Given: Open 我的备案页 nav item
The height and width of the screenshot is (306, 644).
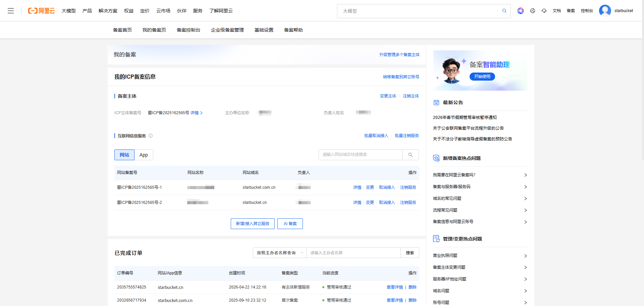Looking at the screenshot, I should point(154,30).
